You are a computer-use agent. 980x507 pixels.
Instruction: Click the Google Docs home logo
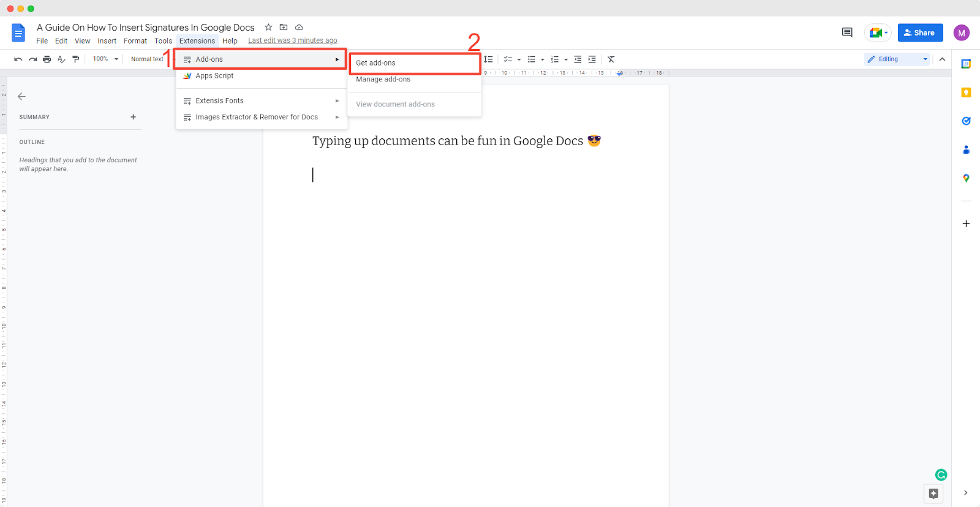pos(18,32)
